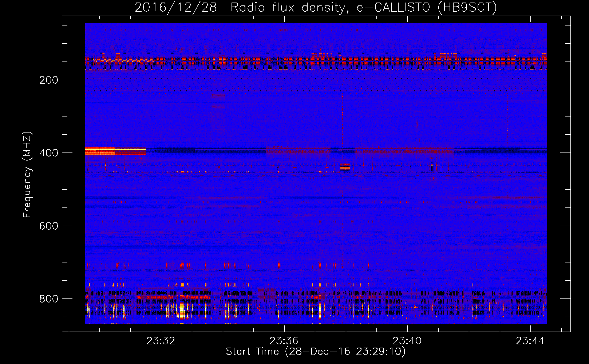Click the y-axis label 'Frequency (MHZ)'
The width and height of the screenshot is (589, 364).
tap(27, 175)
